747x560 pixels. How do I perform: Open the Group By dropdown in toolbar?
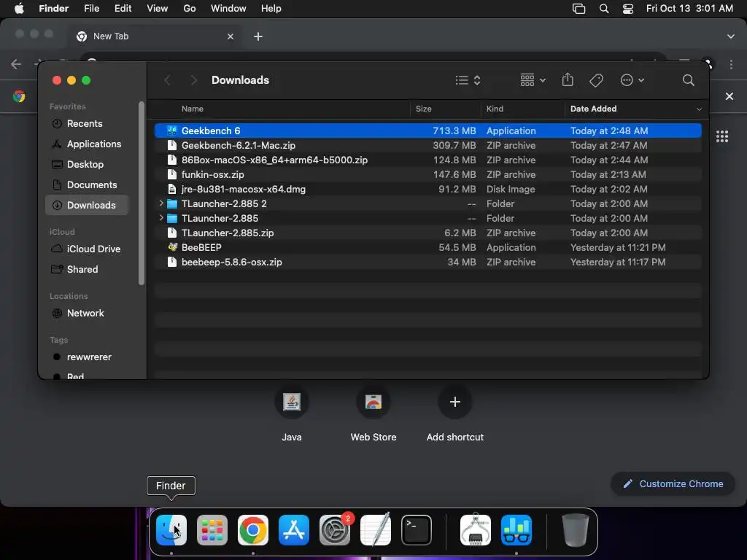click(x=533, y=80)
